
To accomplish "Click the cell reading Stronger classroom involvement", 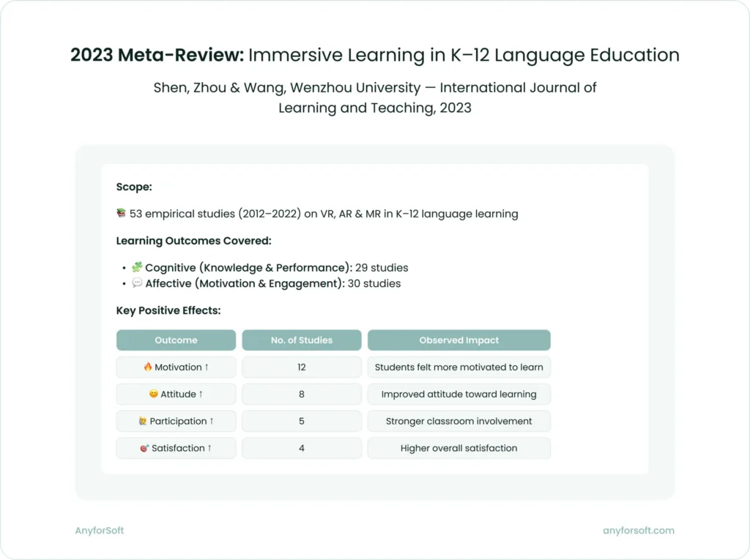I will 459,421.
